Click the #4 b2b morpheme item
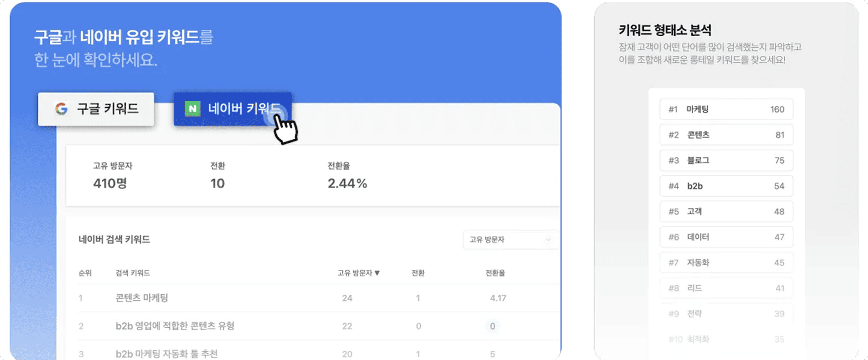The height and width of the screenshot is (360, 868). point(726,186)
